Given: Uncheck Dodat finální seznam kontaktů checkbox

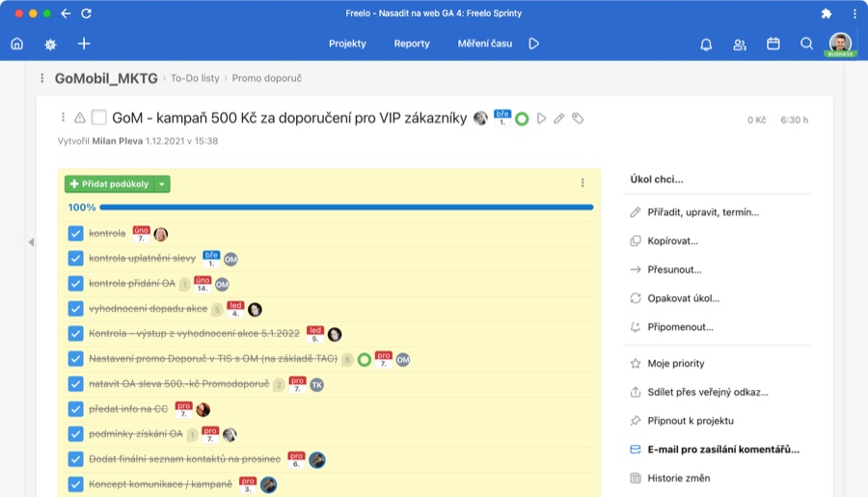Looking at the screenshot, I should point(76,459).
